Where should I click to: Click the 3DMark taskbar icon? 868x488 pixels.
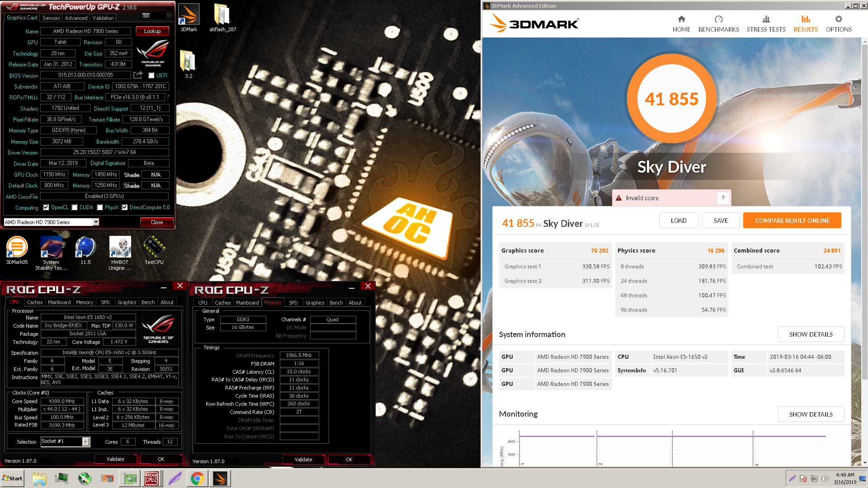tap(220, 479)
